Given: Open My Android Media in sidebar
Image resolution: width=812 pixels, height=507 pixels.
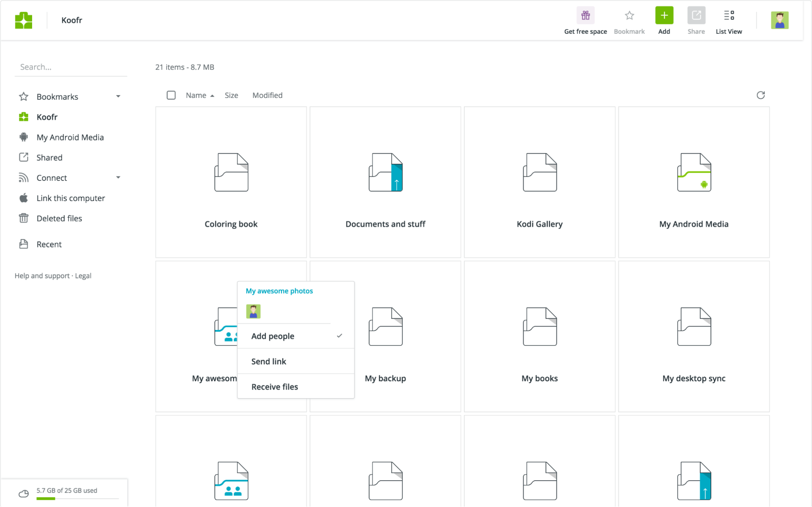Looking at the screenshot, I should tap(70, 137).
